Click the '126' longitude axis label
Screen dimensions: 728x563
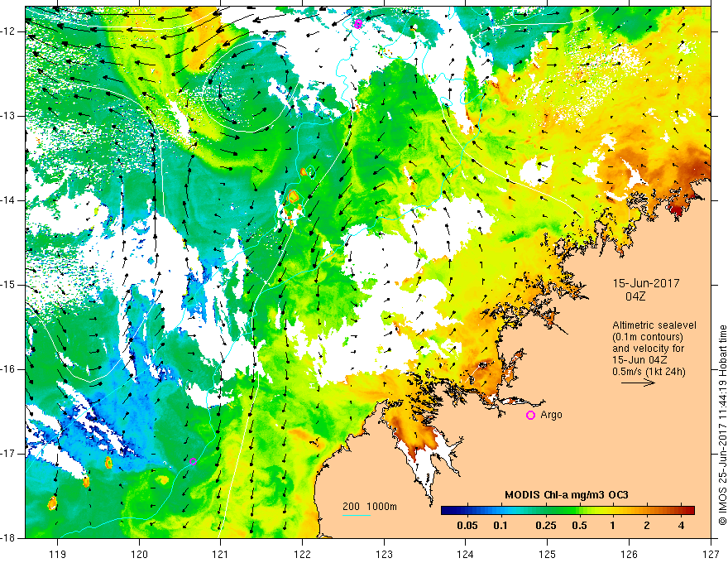pos(629,554)
